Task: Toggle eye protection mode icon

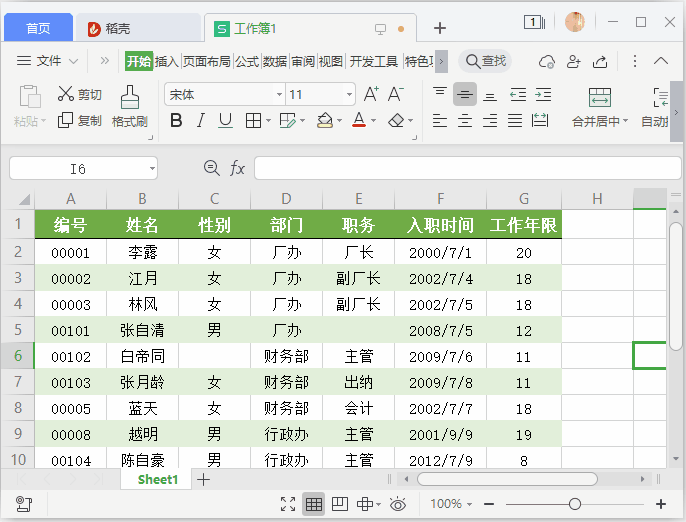Action: click(x=397, y=504)
